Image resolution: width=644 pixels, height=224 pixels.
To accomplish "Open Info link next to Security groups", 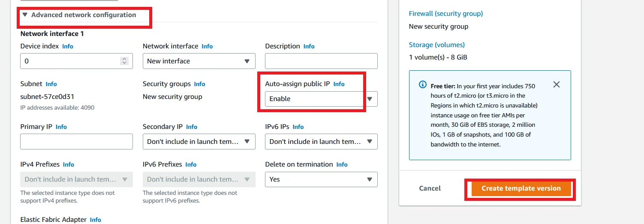I will pyautogui.click(x=199, y=84).
